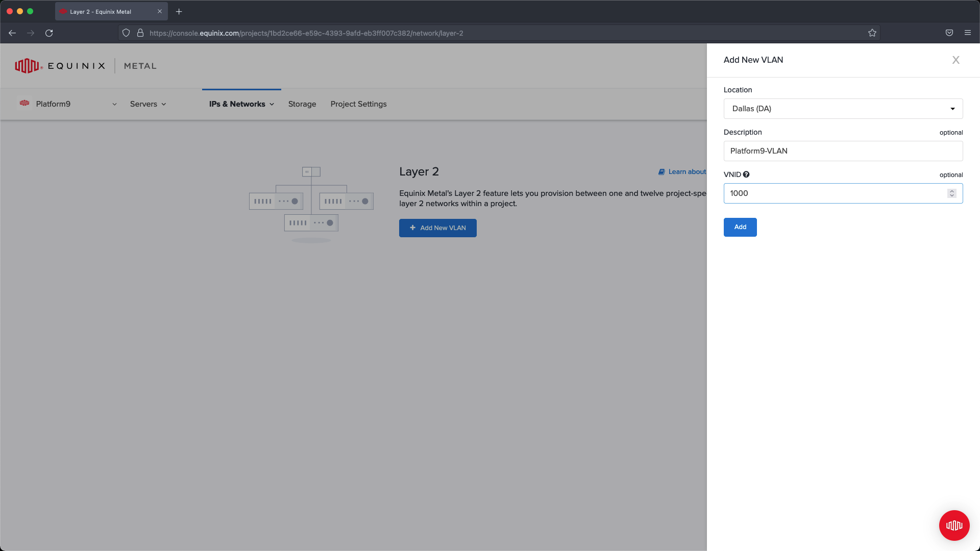Screen dimensions: 980x551
Task: Open the browser hamburger menu
Action: click(x=967, y=33)
